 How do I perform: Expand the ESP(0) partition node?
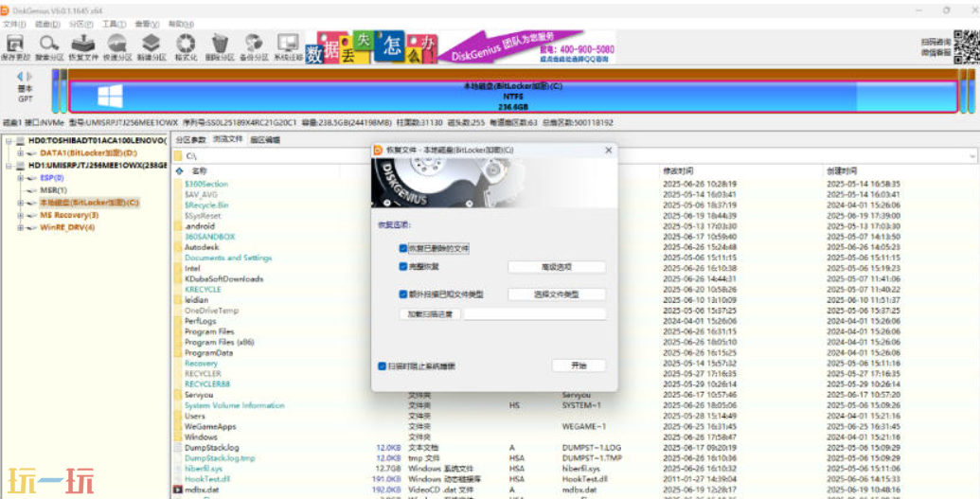tap(20, 178)
